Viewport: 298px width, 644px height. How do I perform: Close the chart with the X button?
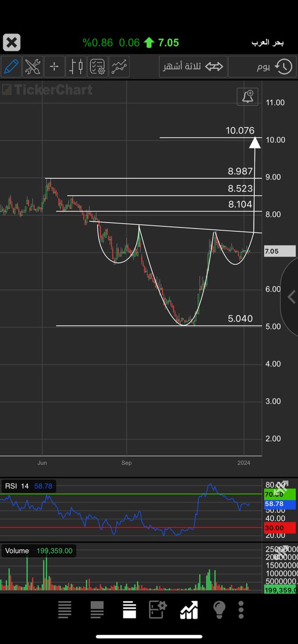coord(12,42)
